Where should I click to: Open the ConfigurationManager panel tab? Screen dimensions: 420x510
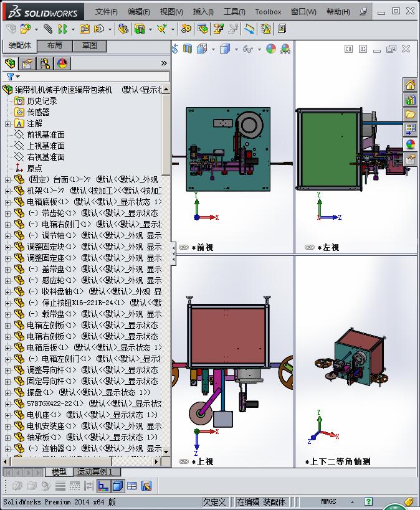point(45,64)
